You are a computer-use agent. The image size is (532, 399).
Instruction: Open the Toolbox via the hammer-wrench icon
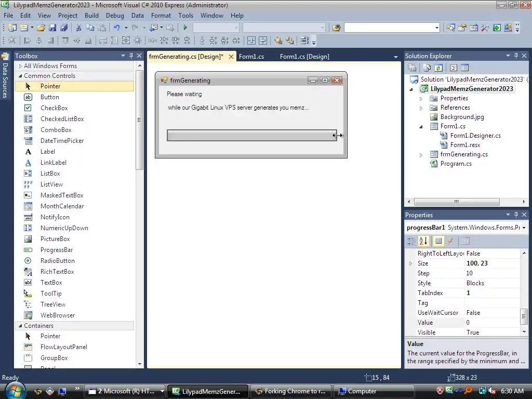(485, 28)
